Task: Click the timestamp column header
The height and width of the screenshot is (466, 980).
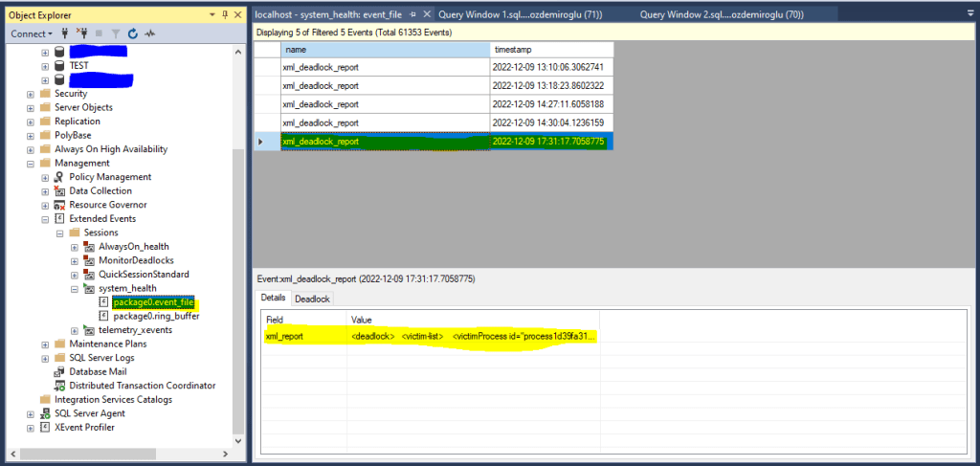Action: (x=551, y=50)
